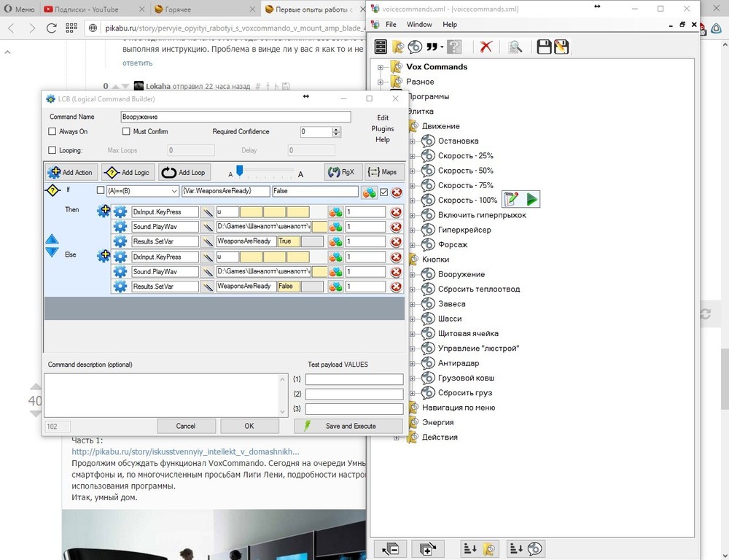Open the Plugins link in LCB
This screenshot has width=729, height=560.
click(383, 129)
